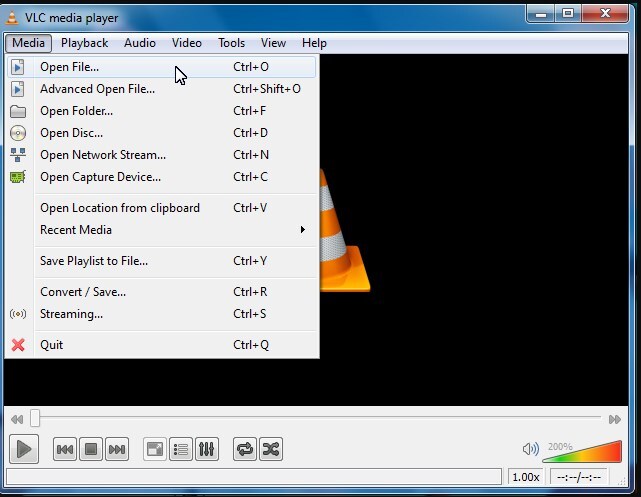Start playback with the Play button
Viewport: 641px width, 497px height.
pyautogui.click(x=24, y=449)
